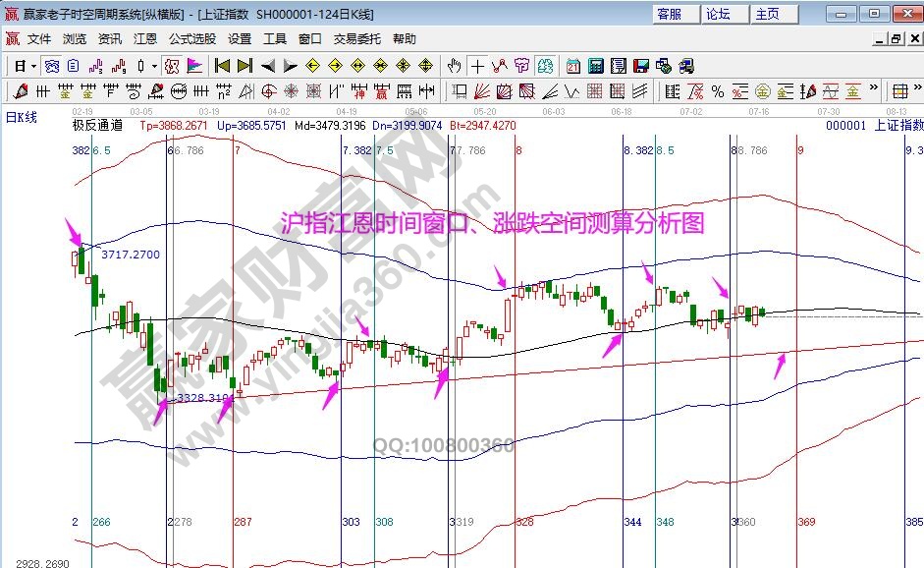Click the 客服 button

coord(668,14)
